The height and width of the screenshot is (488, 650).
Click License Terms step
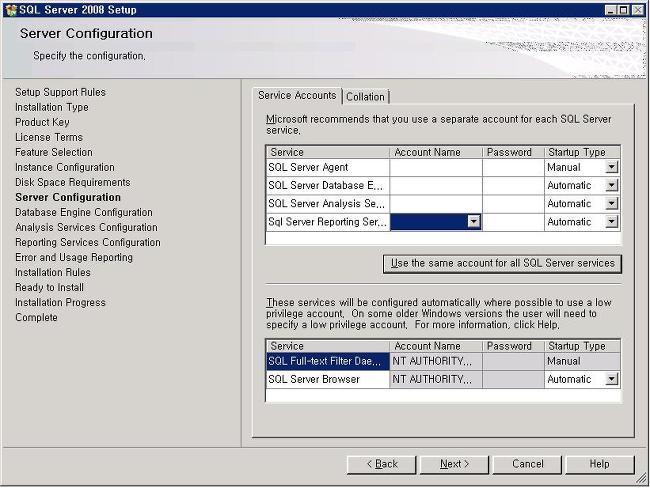(x=49, y=137)
